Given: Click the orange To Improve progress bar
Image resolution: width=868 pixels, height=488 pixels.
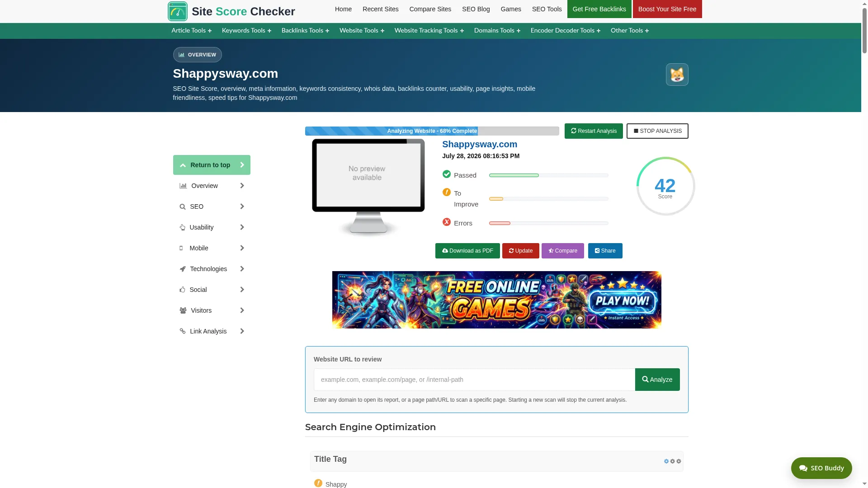Looking at the screenshot, I should (548, 199).
